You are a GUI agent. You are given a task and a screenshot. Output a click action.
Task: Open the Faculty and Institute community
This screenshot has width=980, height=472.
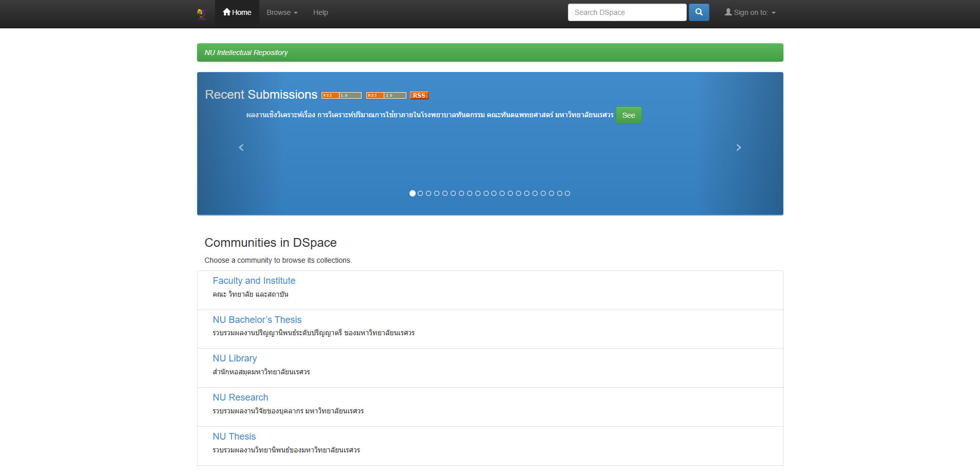pos(254,281)
